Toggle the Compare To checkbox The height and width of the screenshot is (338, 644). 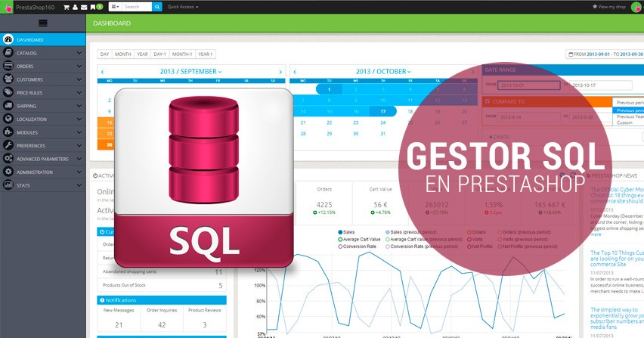488,101
